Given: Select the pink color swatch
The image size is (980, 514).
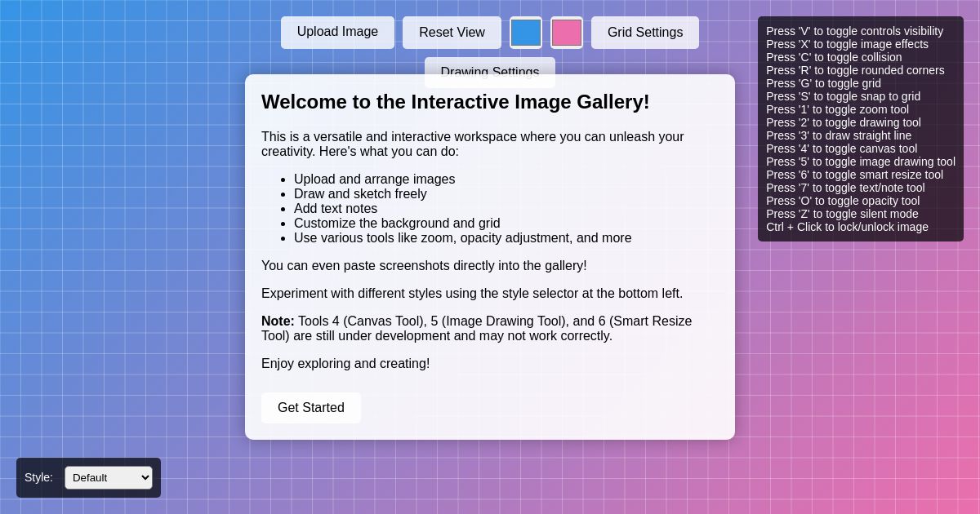Looking at the screenshot, I should coord(567,32).
